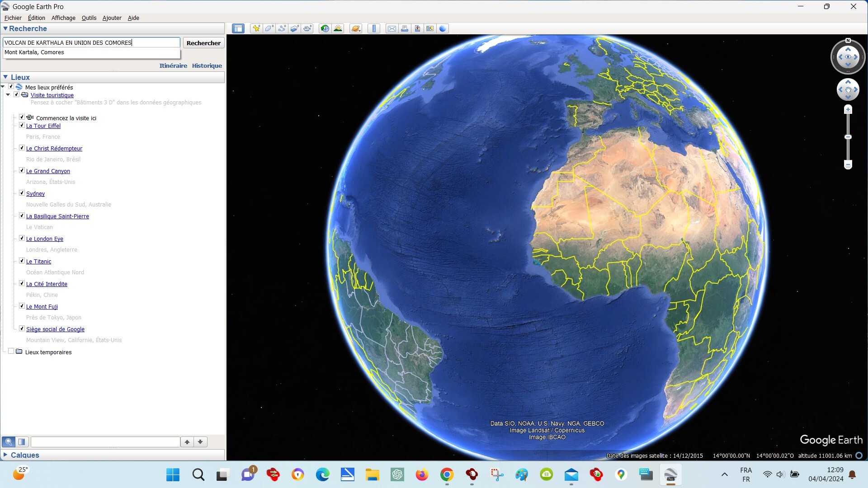The width and height of the screenshot is (868, 488).
Task: Open the Le Mont Fuji link
Action: pos(42,306)
